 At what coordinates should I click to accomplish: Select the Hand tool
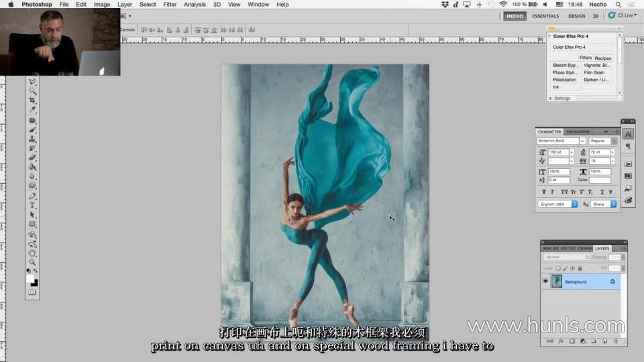click(32, 253)
